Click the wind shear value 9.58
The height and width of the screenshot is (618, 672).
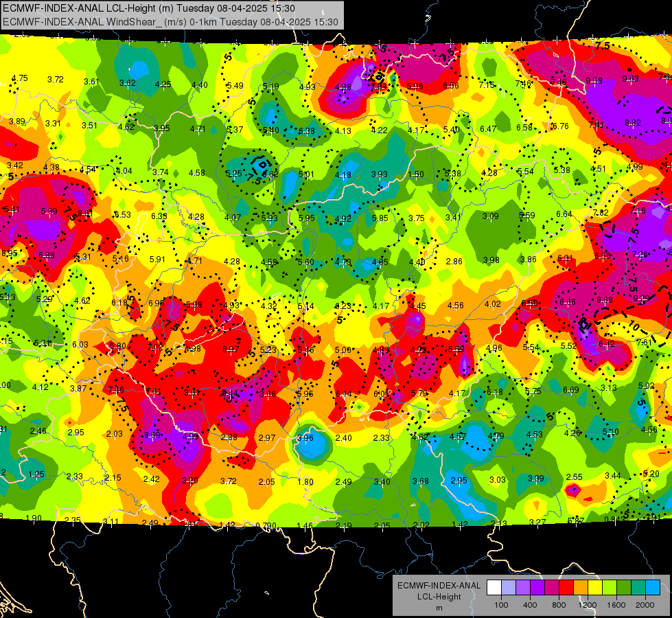pyautogui.click(x=594, y=80)
